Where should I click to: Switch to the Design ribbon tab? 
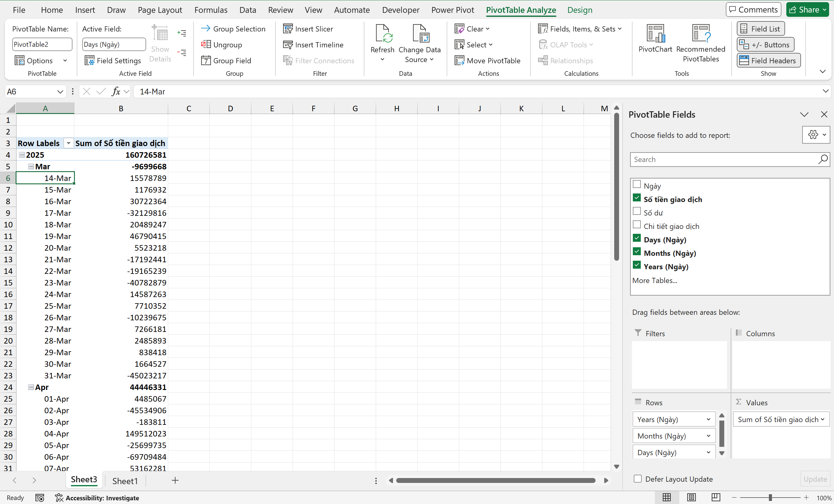[x=579, y=10]
